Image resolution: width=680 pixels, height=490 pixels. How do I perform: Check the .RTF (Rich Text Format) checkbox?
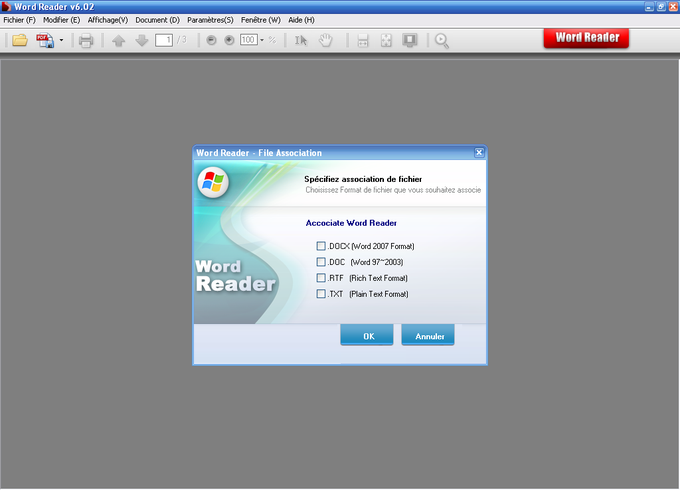321,278
